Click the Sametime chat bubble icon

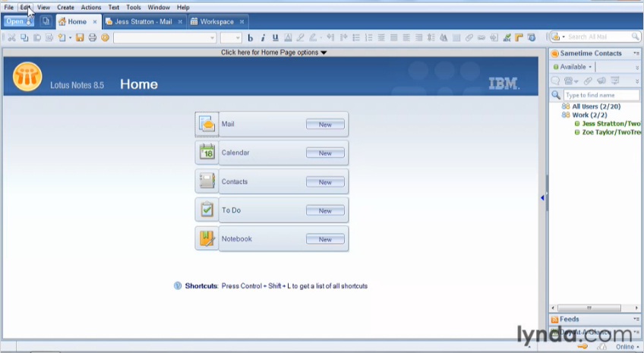pyautogui.click(x=555, y=81)
